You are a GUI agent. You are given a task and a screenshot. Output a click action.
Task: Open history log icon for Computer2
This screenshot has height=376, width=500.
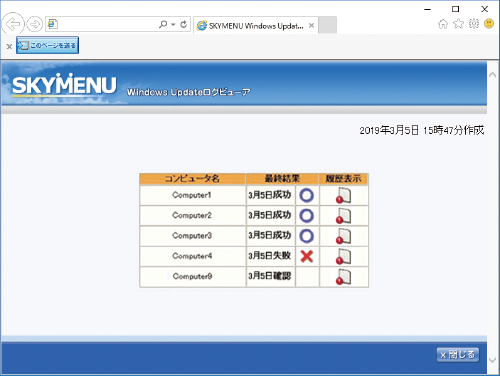(x=343, y=216)
